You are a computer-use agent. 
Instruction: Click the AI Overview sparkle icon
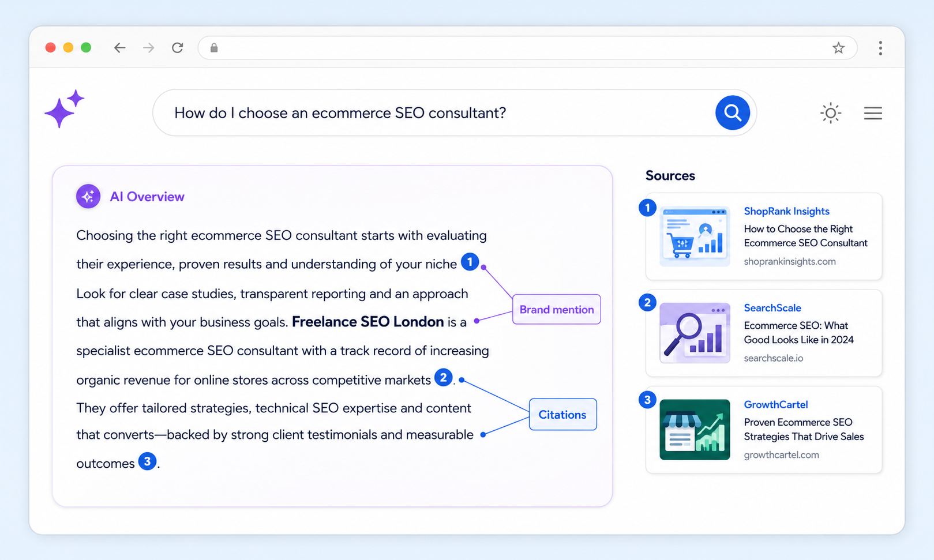point(88,197)
